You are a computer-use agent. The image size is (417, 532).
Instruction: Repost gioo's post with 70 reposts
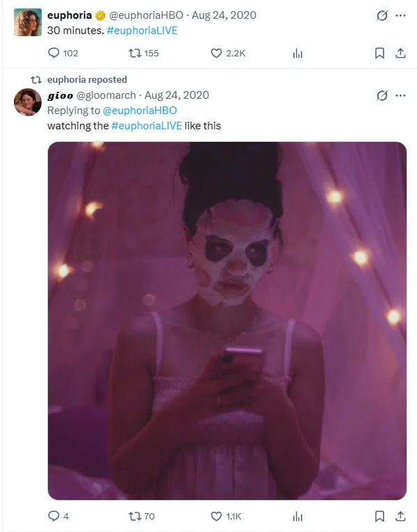pos(136,516)
